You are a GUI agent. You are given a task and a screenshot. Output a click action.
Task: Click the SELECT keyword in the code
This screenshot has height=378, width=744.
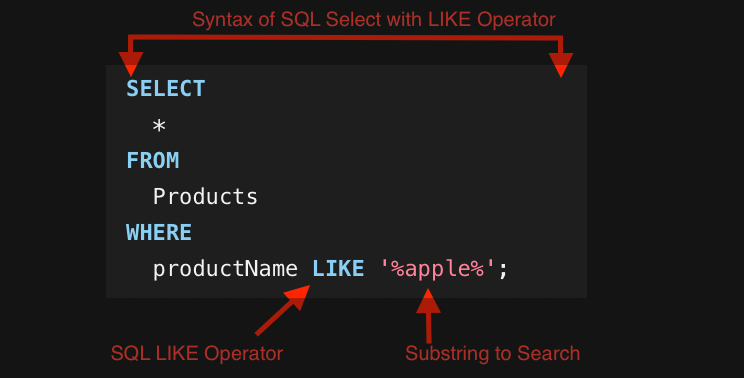point(166,89)
